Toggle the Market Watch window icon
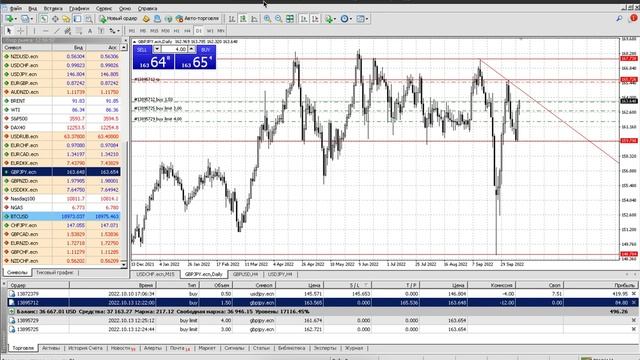 tap(44, 19)
